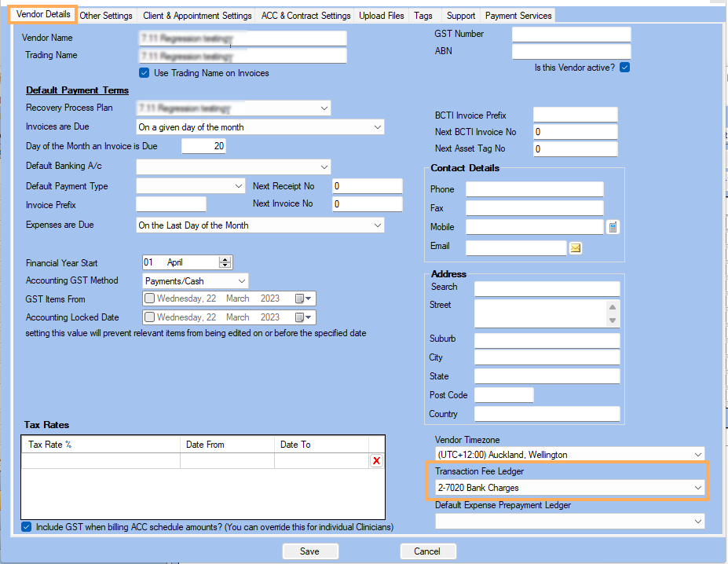728x564 pixels.
Task: Click the Next Asset Tag No field
Action: pos(576,149)
